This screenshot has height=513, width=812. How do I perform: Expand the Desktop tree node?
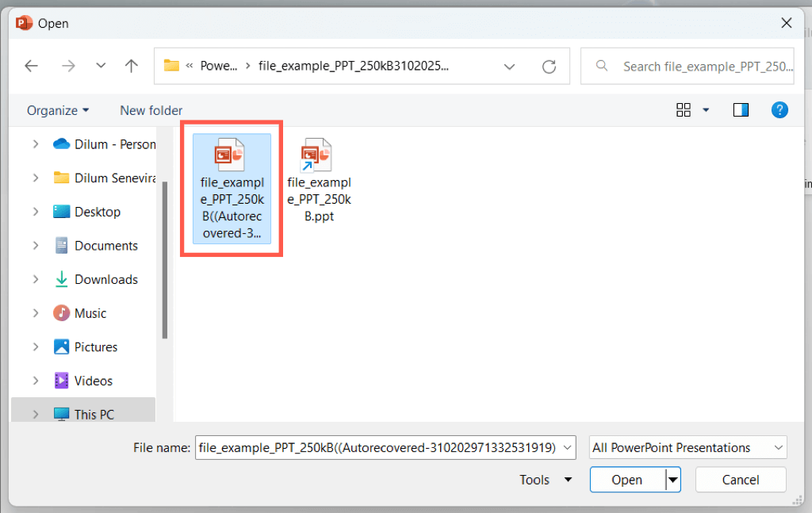36,212
